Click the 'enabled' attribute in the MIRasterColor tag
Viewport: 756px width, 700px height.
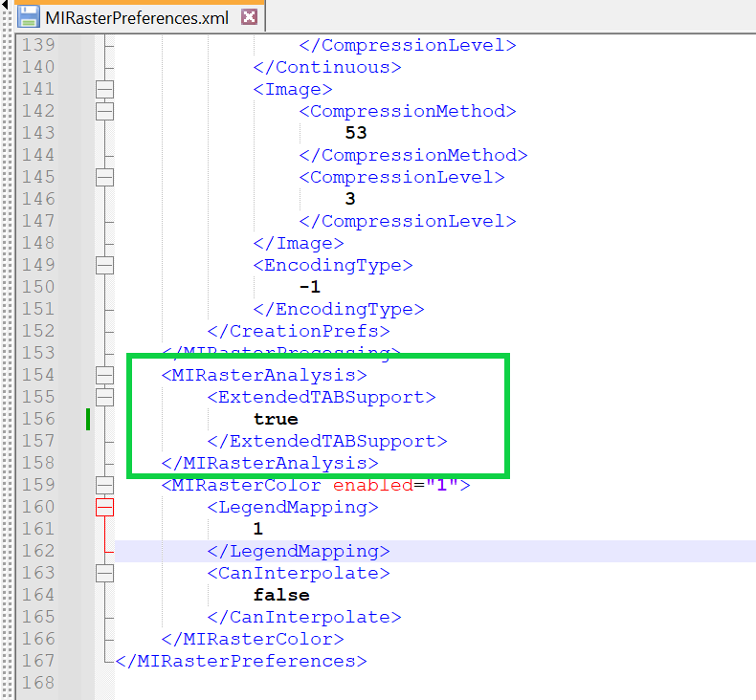point(372,485)
